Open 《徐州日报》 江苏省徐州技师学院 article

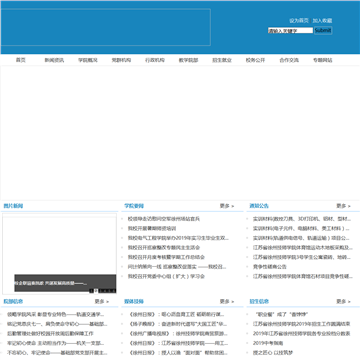178,343
